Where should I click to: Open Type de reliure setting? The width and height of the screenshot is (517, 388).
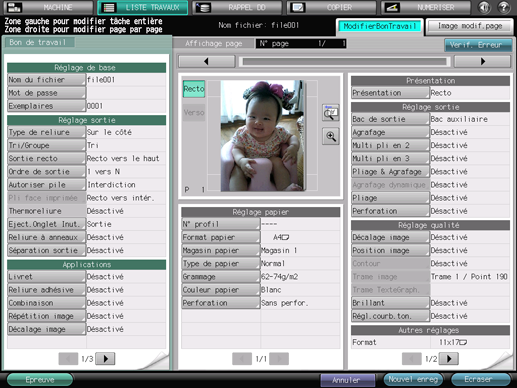[x=46, y=132]
